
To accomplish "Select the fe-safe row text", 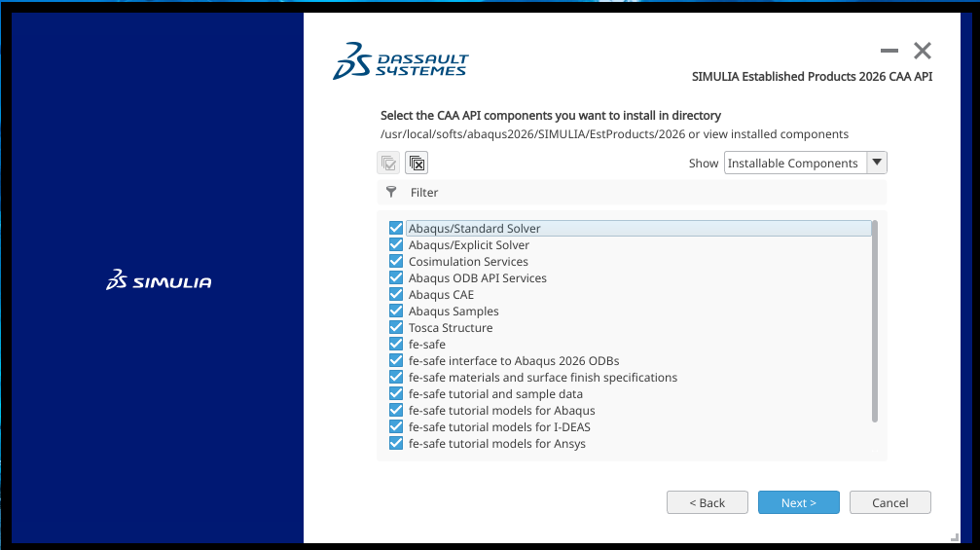I will point(427,345).
